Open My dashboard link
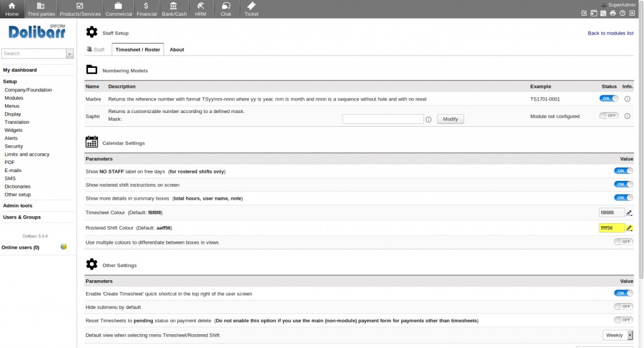 [x=19, y=70]
